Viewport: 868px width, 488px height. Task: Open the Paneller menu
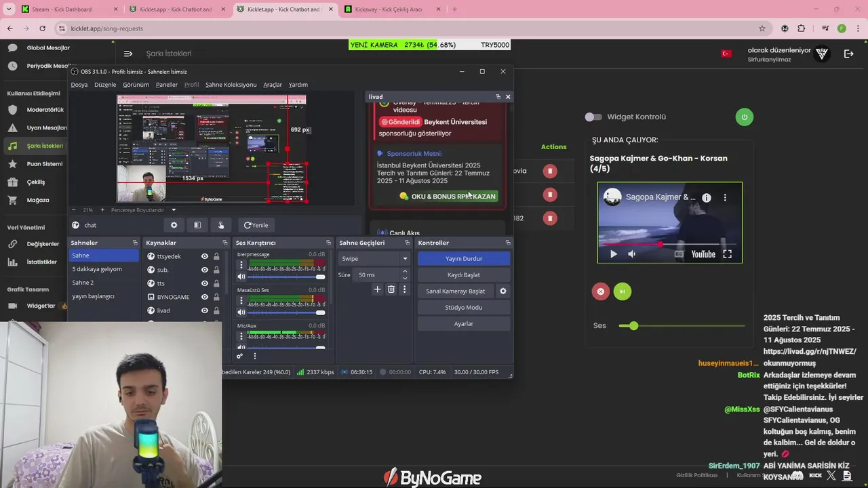pos(167,85)
